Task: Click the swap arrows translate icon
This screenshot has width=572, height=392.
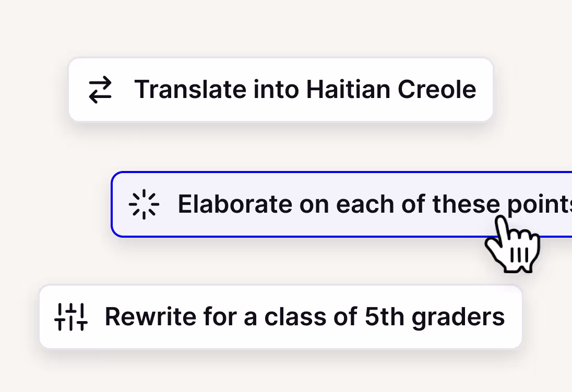Action: (x=100, y=90)
